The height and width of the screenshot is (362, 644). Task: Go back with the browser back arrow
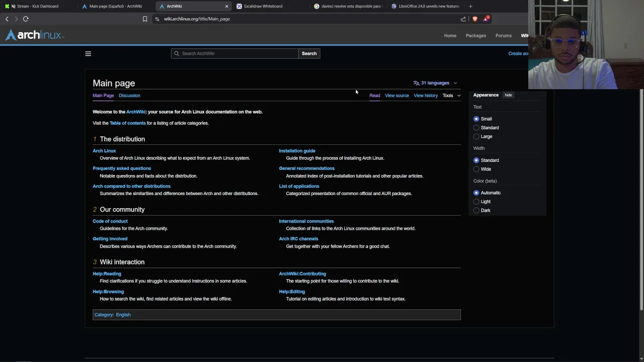[7, 19]
